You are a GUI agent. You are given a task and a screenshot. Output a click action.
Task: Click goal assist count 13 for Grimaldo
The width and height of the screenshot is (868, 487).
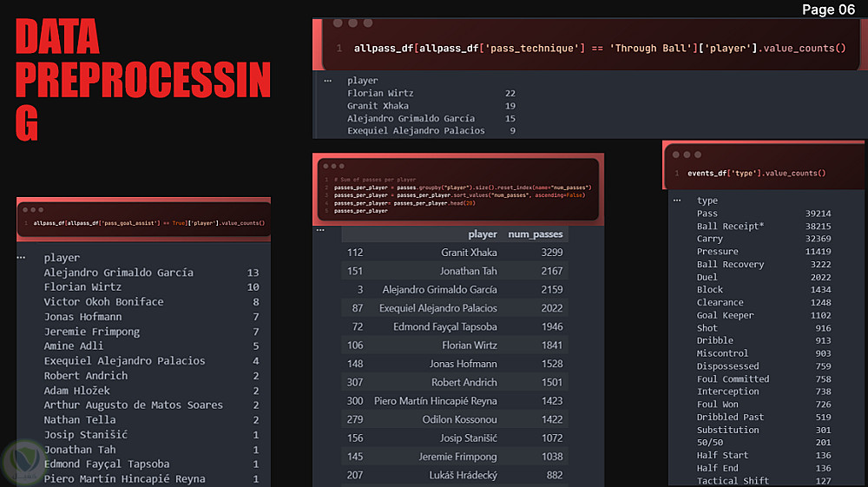coord(253,273)
